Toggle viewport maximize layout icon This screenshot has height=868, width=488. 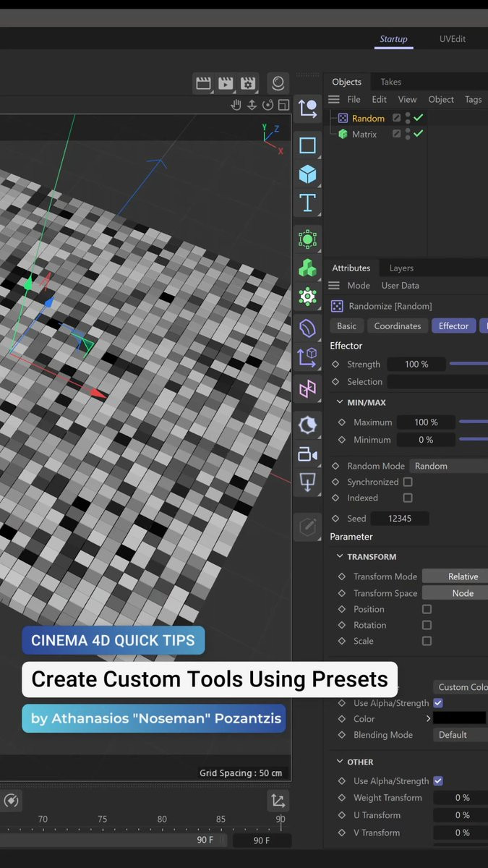click(283, 105)
